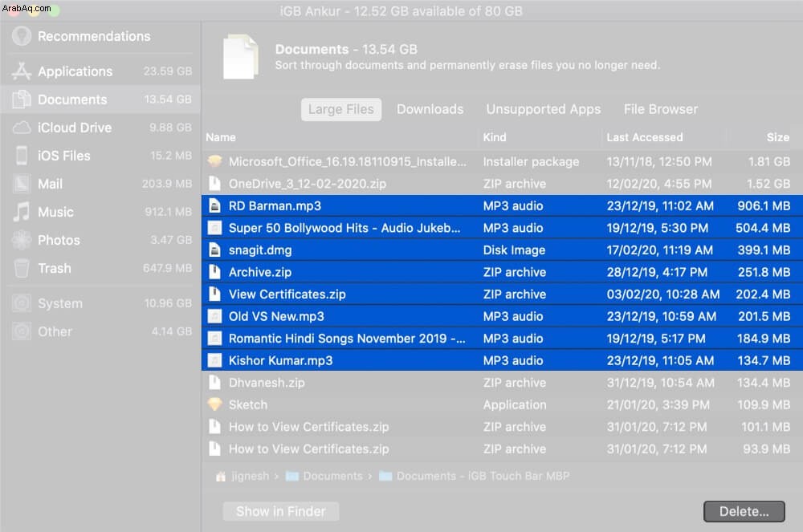This screenshot has height=532, width=803.
Task: Open the iCloud Drive cloud icon
Action: 22,128
